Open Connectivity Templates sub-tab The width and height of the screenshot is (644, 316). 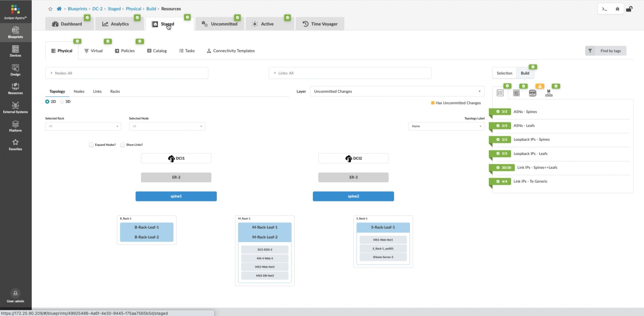[231, 51]
